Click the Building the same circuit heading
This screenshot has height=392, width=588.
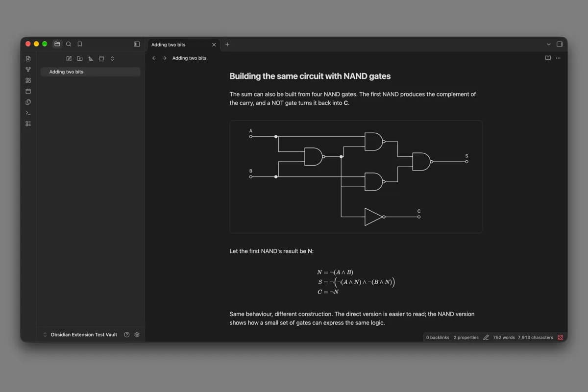310,76
